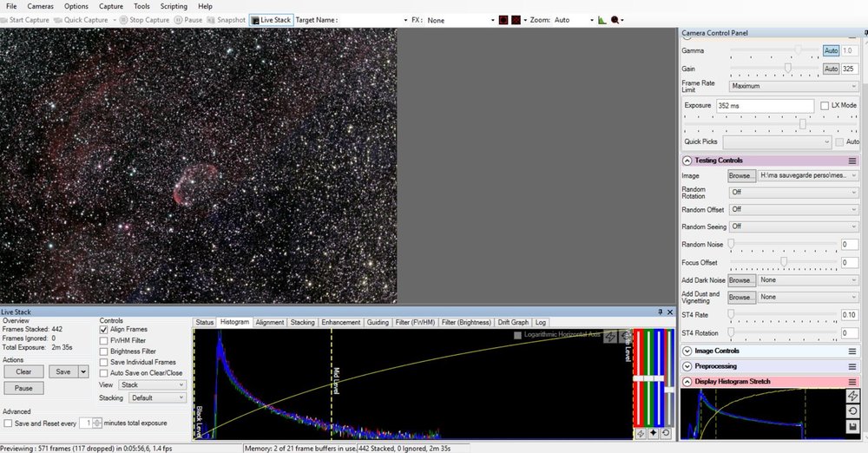Click the auto-stretch lightning icon in Display Histogram Stretch
The width and height of the screenshot is (868, 453).
click(852, 396)
